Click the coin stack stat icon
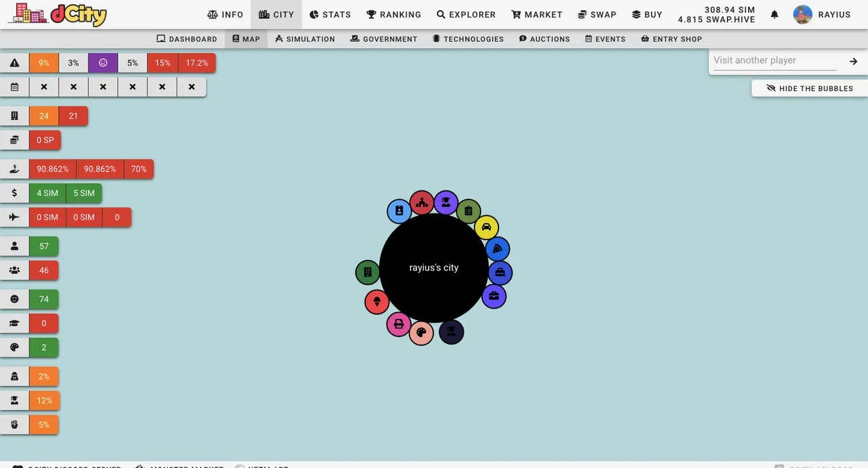This screenshot has height=468, width=868. point(14,140)
